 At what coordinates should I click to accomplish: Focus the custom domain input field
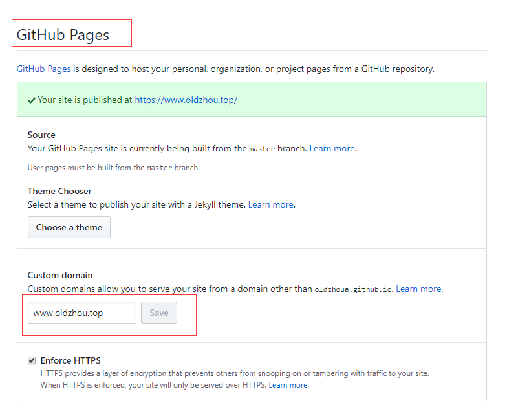(81, 313)
